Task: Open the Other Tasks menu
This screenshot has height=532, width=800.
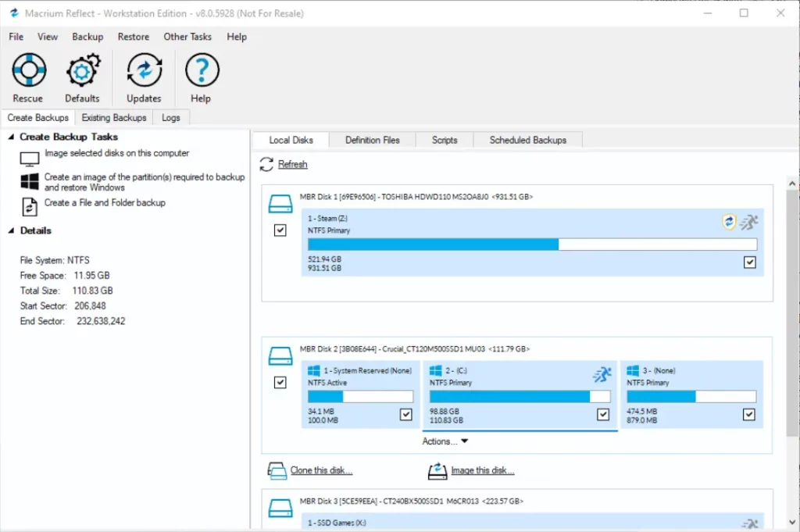Action: pyautogui.click(x=187, y=37)
